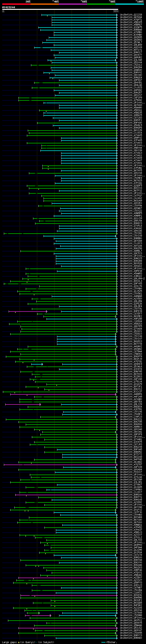Open hit UniRef100_Q6V5I2
The height and width of the screenshot is (644, 146).
131,620
